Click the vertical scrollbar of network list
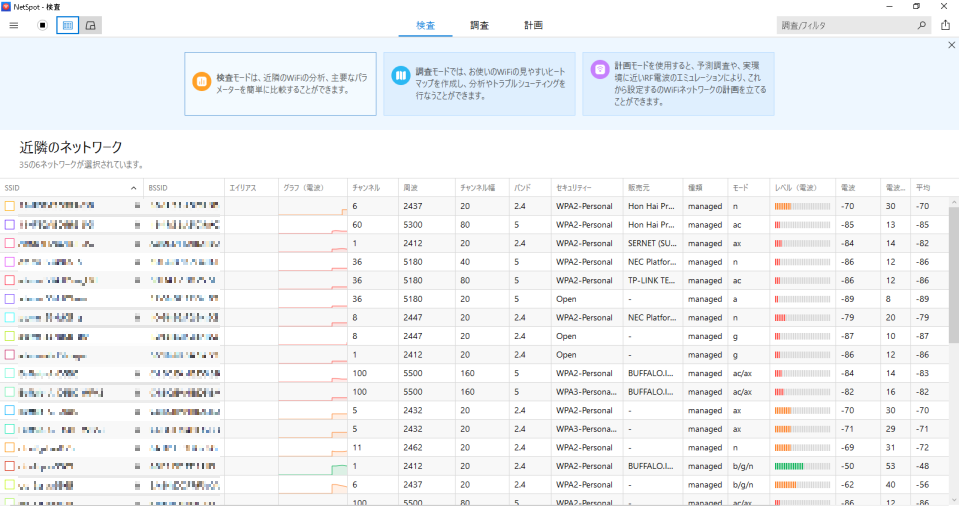The width and height of the screenshot is (962, 506). click(953, 275)
